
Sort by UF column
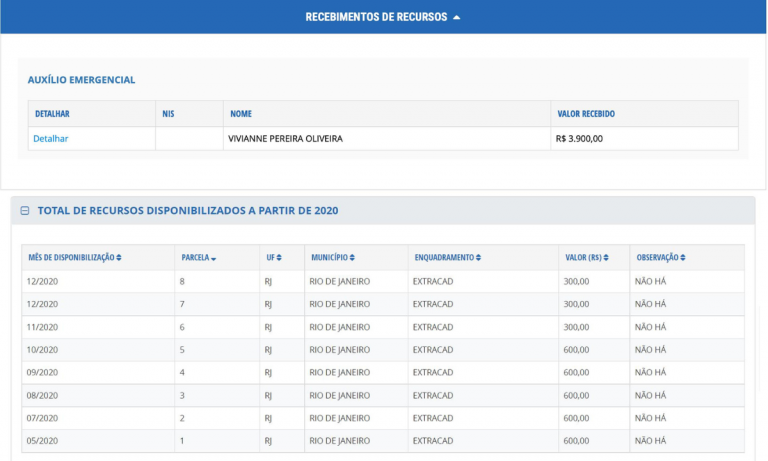click(274, 258)
